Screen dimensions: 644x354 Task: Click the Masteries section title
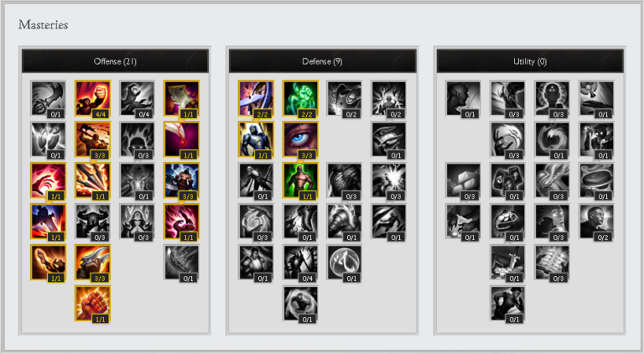(43, 24)
